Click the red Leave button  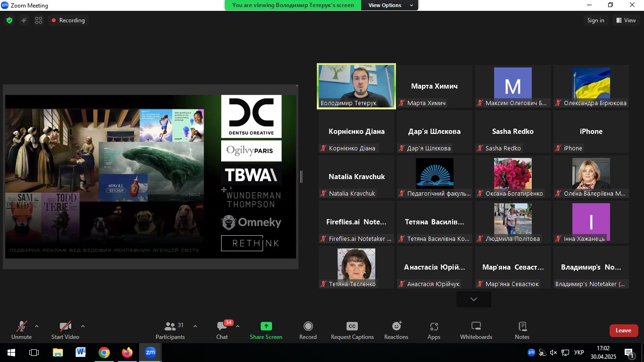(x=623, y=330)
